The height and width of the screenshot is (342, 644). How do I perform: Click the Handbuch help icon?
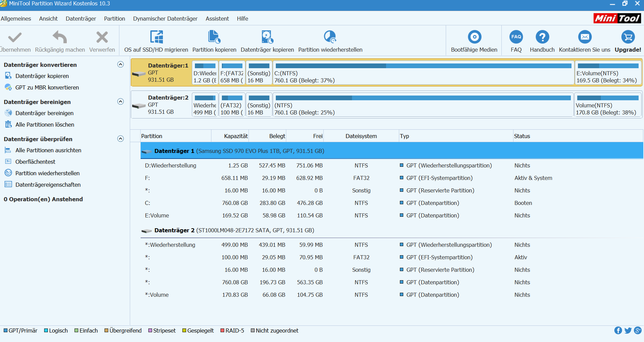click(x=542, y=37)
